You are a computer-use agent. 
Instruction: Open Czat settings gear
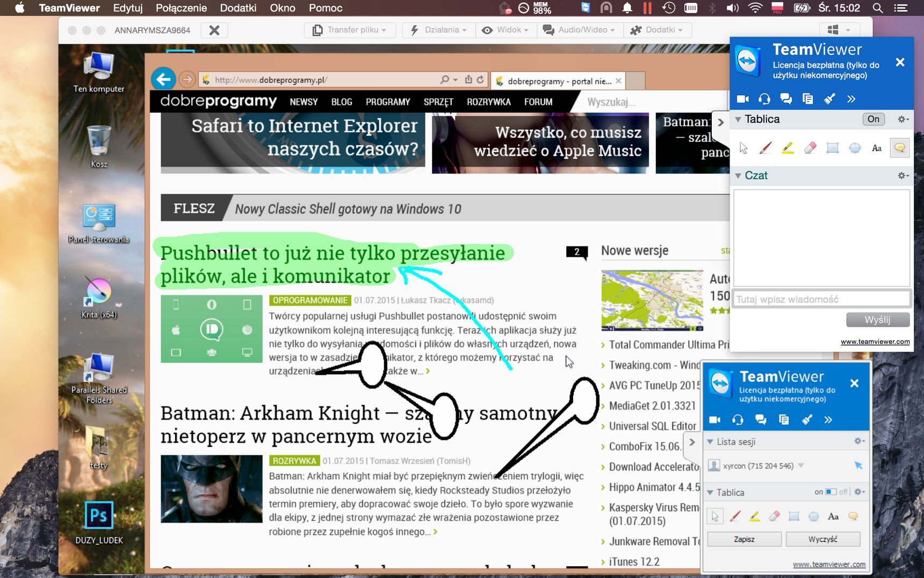pyautogui.click(x=903, y=176)
